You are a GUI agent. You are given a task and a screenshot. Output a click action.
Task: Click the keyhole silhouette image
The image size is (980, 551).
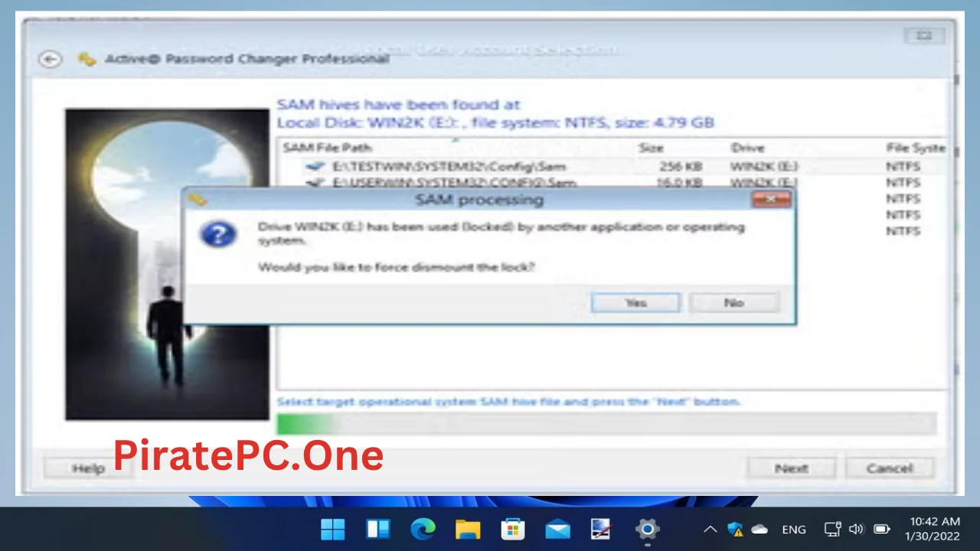click(167, 264)
